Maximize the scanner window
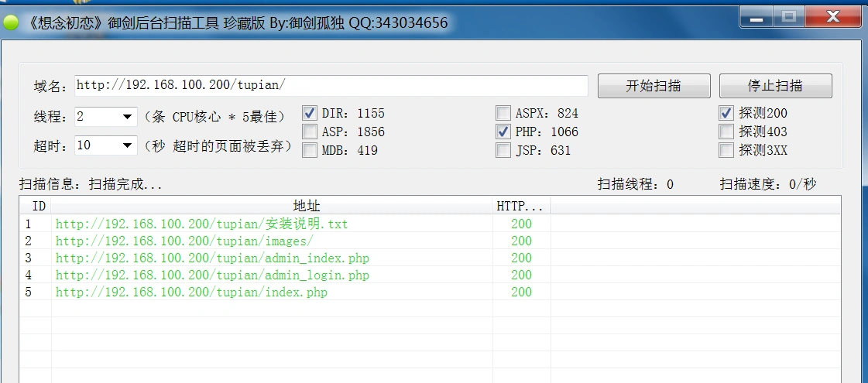This screenshot has height=383, width=868. click(789, 18)
